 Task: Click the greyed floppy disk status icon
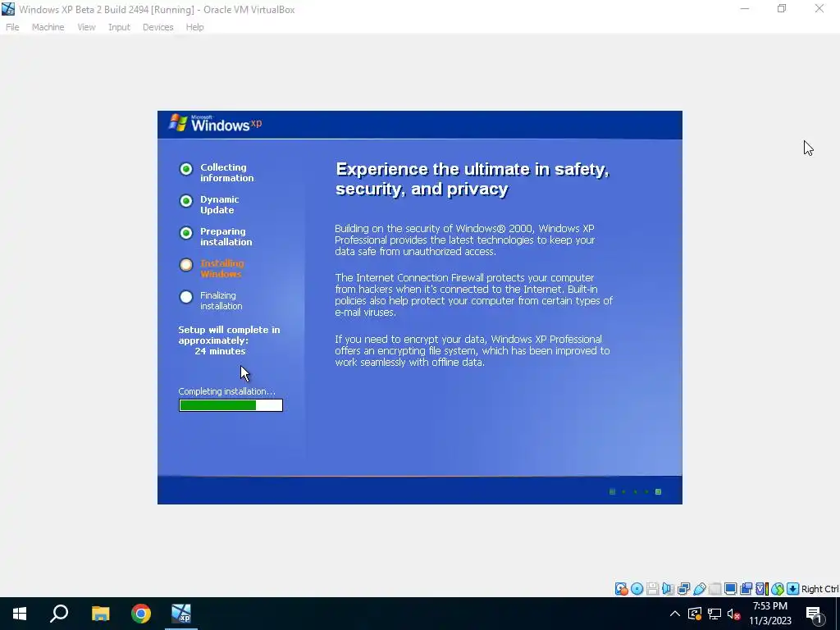tap(652, 589)
